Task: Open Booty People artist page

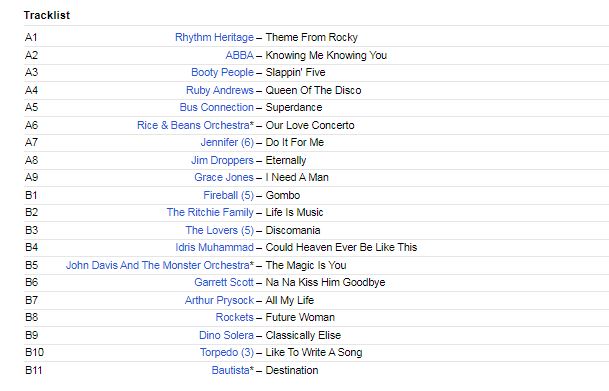Action: tap(223, 72)
